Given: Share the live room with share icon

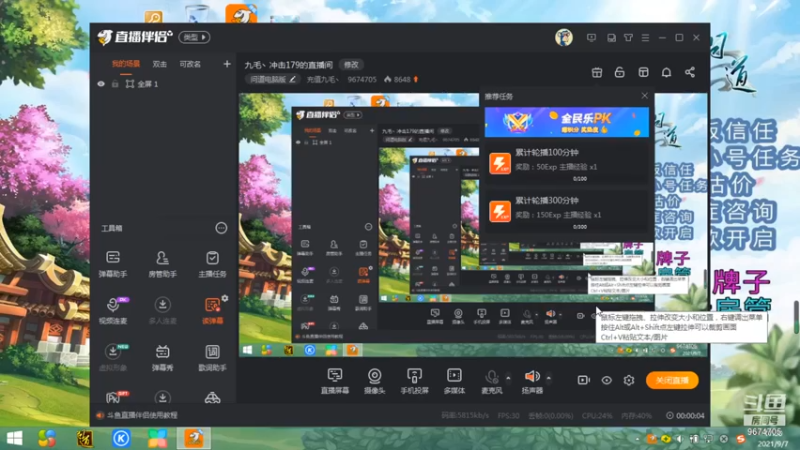Looking at the screenshot, I should click(690, 72).
